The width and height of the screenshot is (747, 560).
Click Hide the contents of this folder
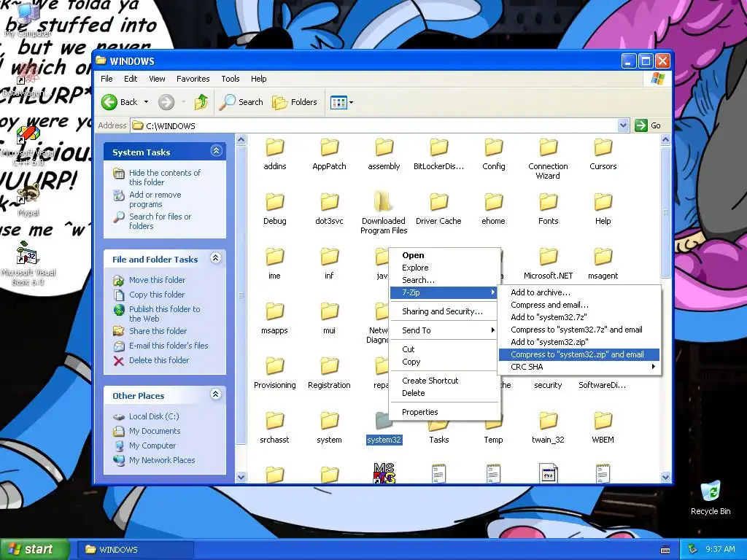point(165,177)
